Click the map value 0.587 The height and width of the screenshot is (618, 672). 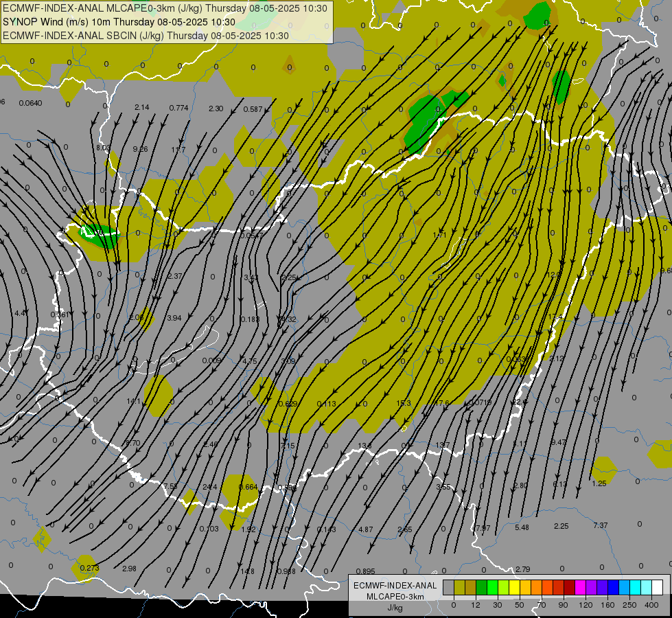[x=253, y=109]
